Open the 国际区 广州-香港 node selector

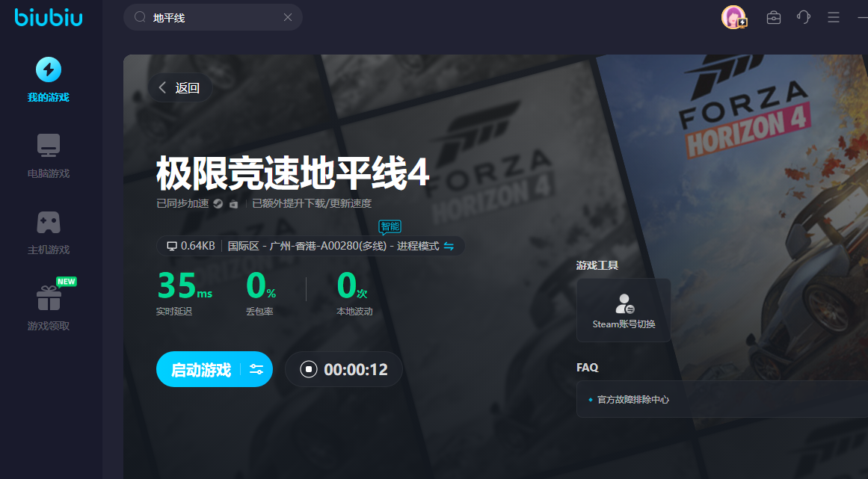[333, 246]
